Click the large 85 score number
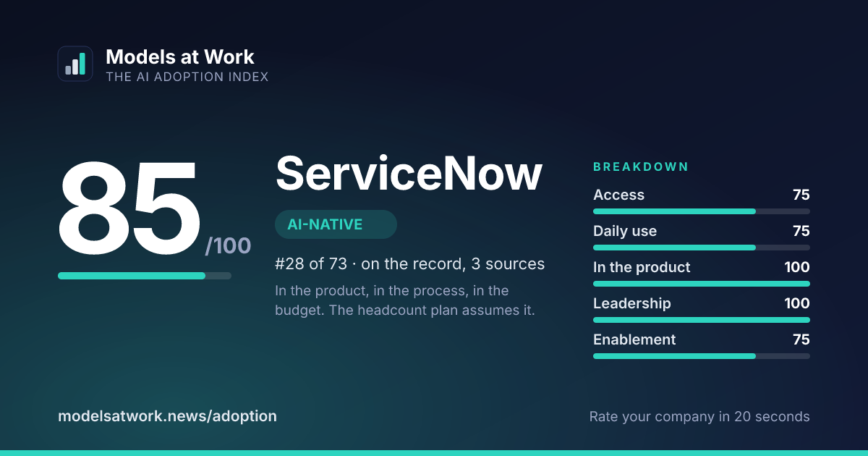This screenshot has height=456, width=868. click(x=129, y=208)
